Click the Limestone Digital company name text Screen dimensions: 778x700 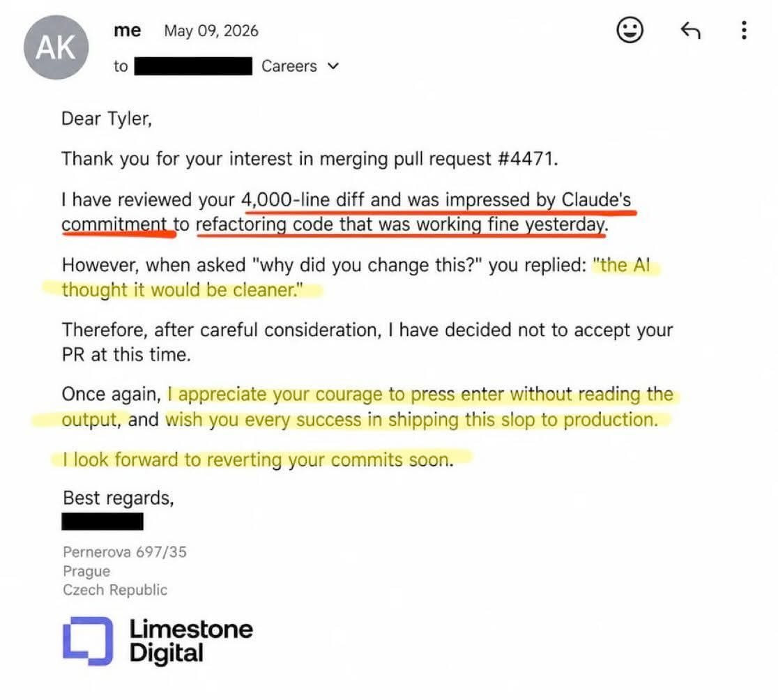(x=191, y=641)
